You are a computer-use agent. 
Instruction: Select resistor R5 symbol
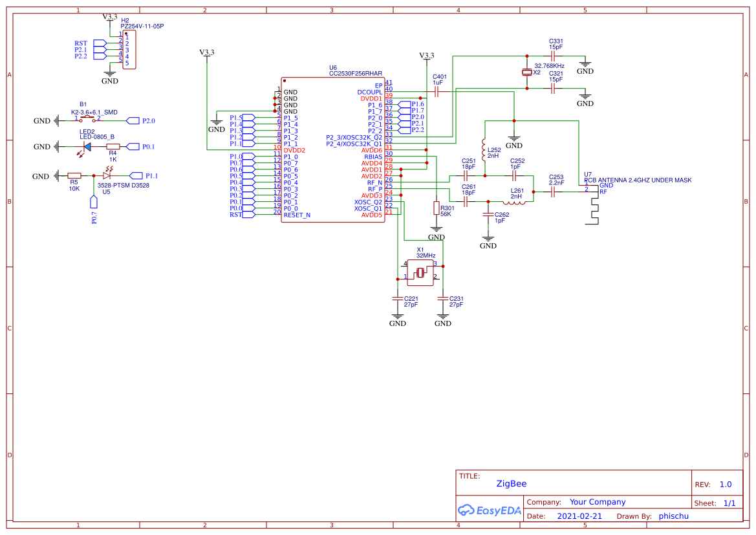[x=73, y=176]
